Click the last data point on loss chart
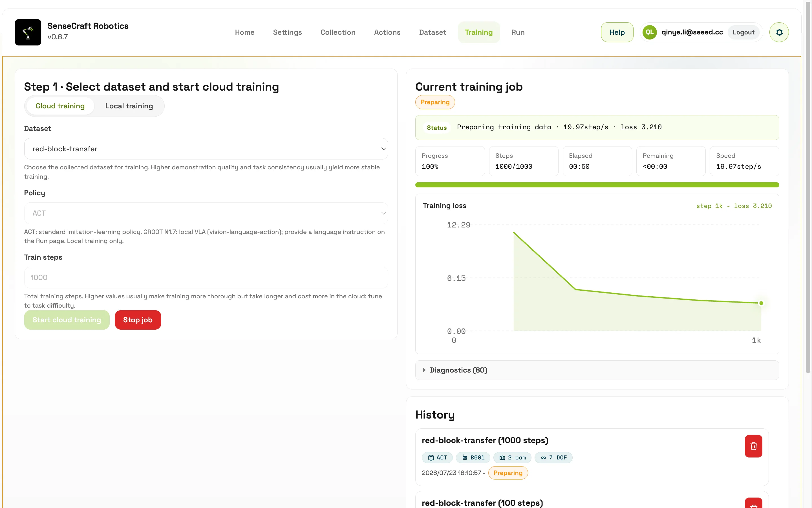The height and width of the screenshot is (508, 812). (761, 303)
